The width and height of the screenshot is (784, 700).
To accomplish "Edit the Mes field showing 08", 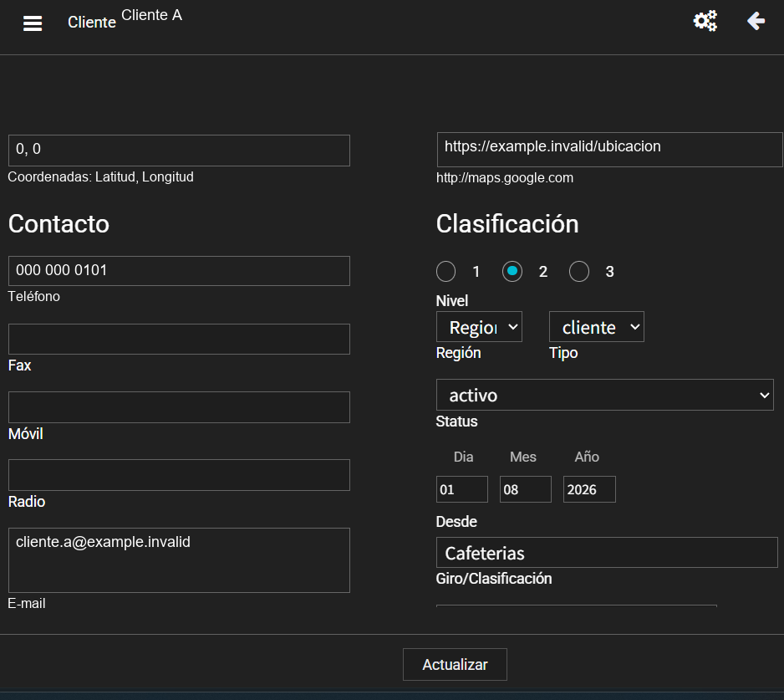I will pyautogui.click(x=526, y=489).
